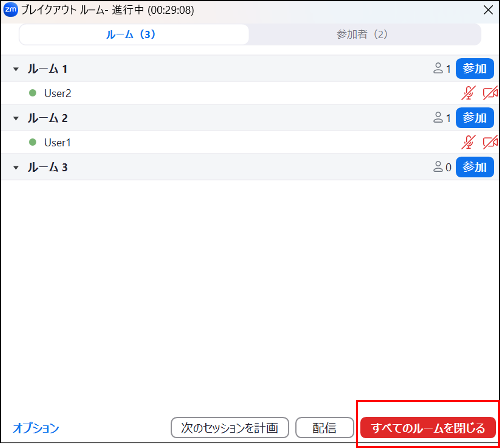
Task: Collapse the ルーム 3 section
Action: tap(16, 168)
